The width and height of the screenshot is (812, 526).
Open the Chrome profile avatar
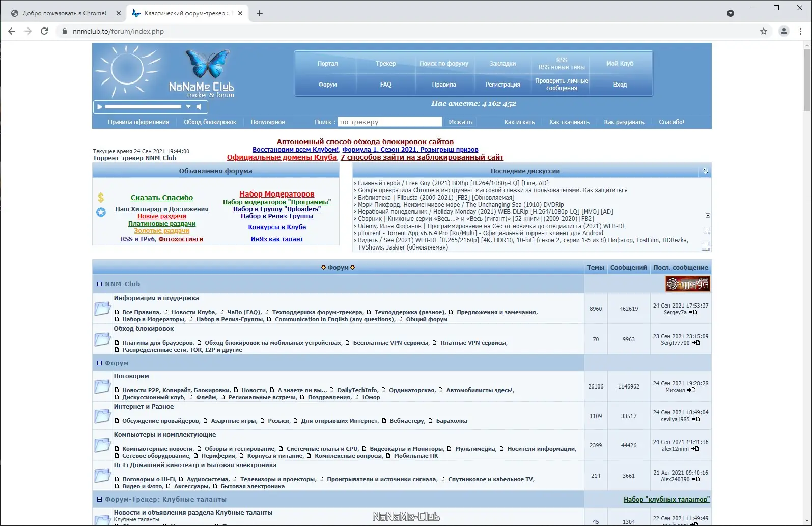[784, 31]
